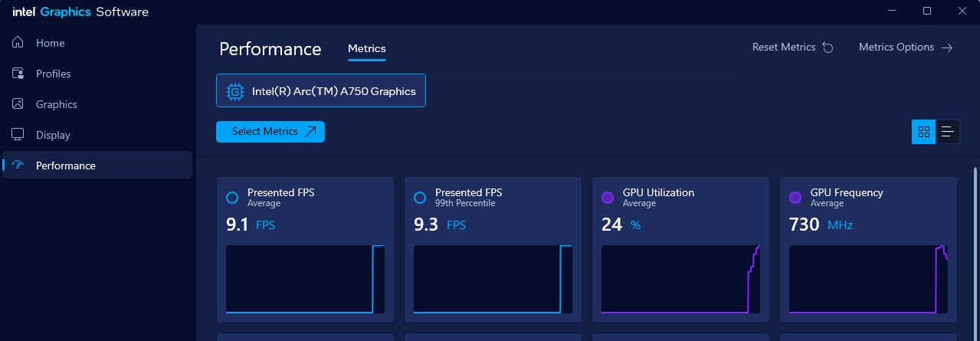The image size is (980, 341).
Task: Maximize the Intel Graphics Software window
Action: click(x=927, y=11)
